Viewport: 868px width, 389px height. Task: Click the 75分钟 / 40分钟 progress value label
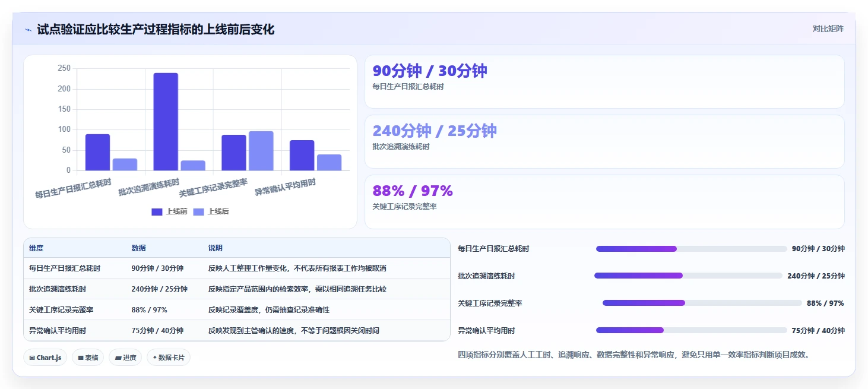click(x=818, y=331)
